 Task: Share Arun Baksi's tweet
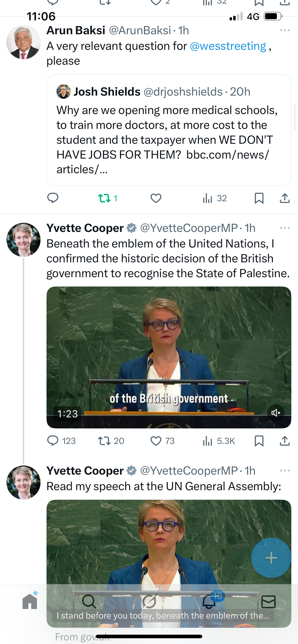tap(285, 198)
